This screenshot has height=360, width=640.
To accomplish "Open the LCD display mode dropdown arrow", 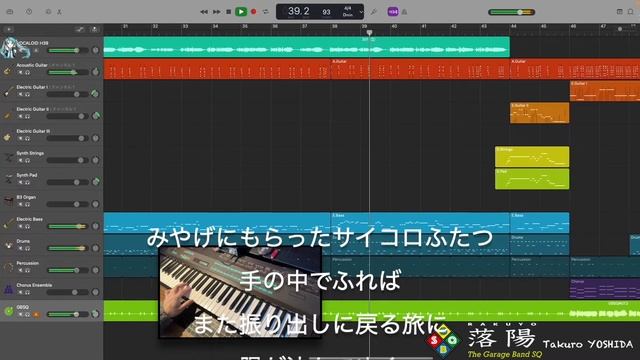I will tap(361, 12).
